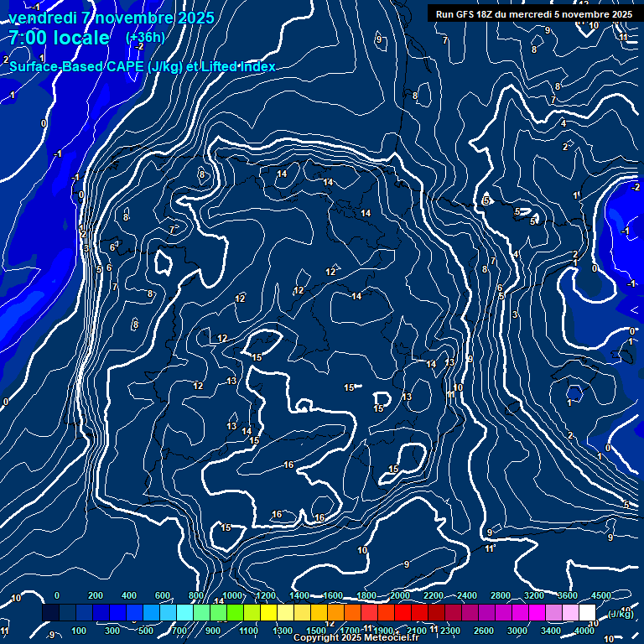This screenshot has width=644, height=644.
Task: Click the '7:00 locale' time label
Action: (x=60, y=38)
